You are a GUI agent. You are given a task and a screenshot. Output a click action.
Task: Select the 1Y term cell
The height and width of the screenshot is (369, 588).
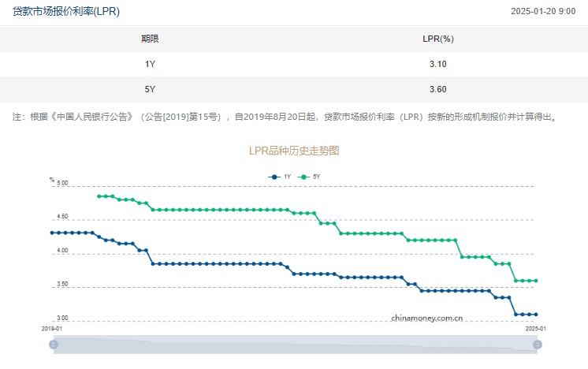150,64
